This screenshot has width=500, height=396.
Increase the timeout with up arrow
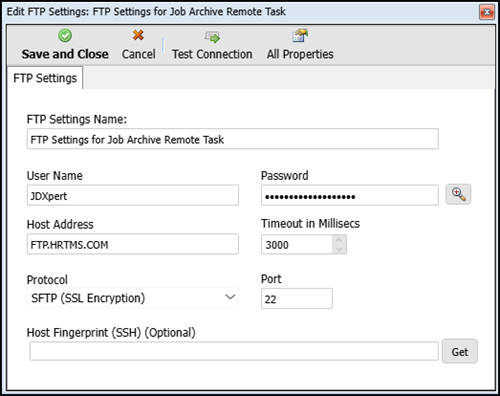[339, 240]
